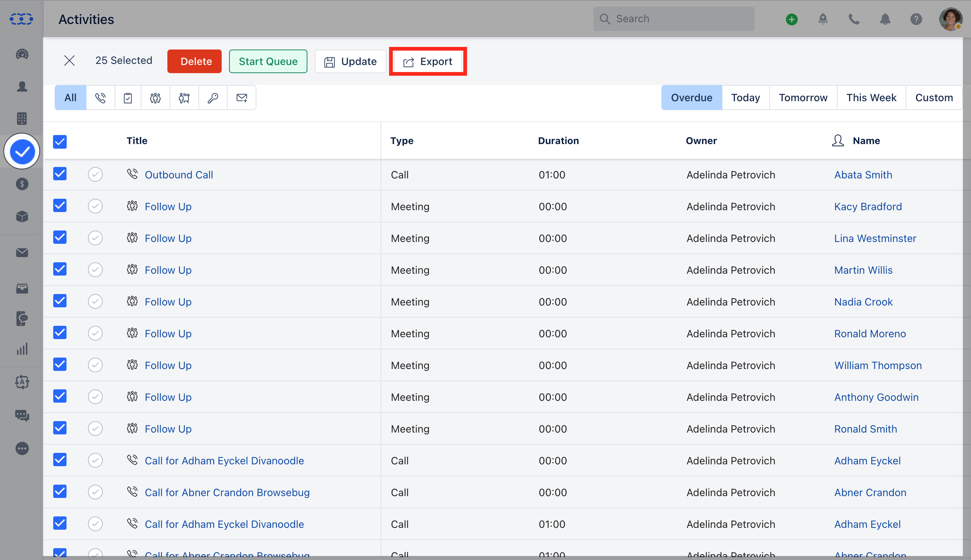Switch to the Tomorrow filter tab

pos(803,98)
